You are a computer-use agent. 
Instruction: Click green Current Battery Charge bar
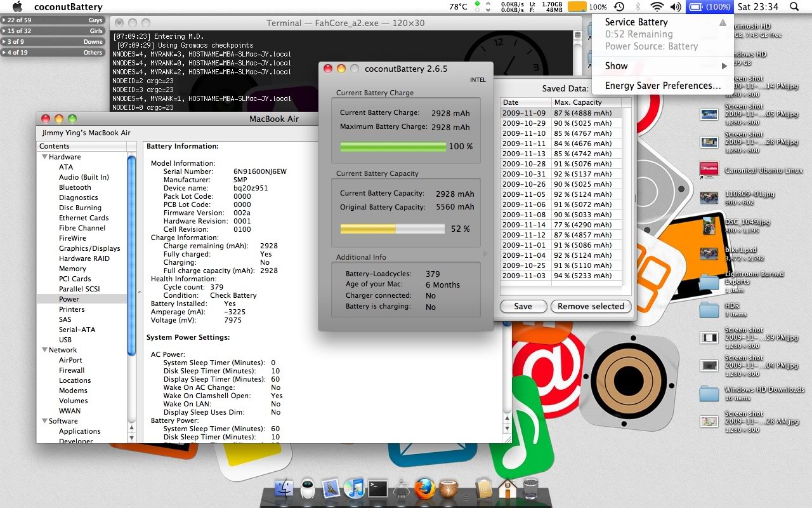(x=393, y=147)
